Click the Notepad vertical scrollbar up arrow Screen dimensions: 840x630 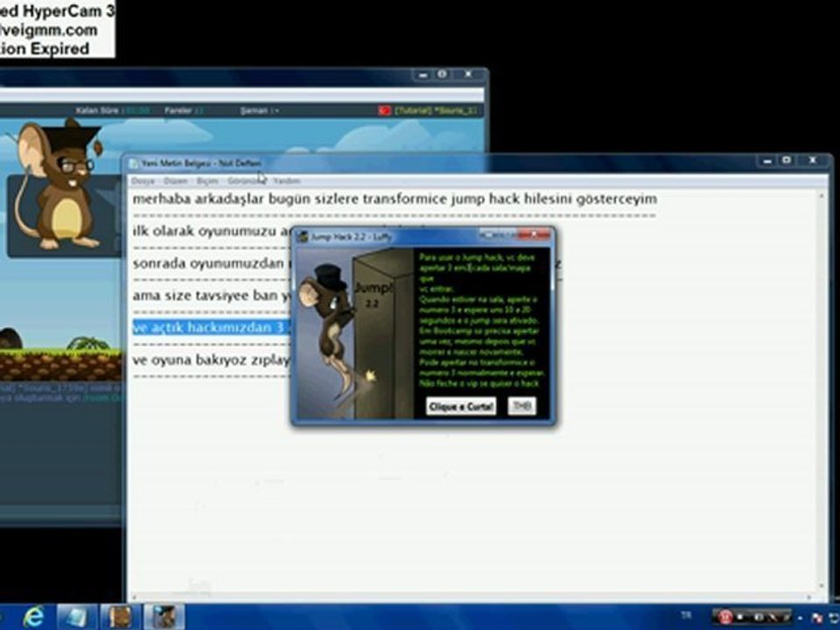[822, 196]
